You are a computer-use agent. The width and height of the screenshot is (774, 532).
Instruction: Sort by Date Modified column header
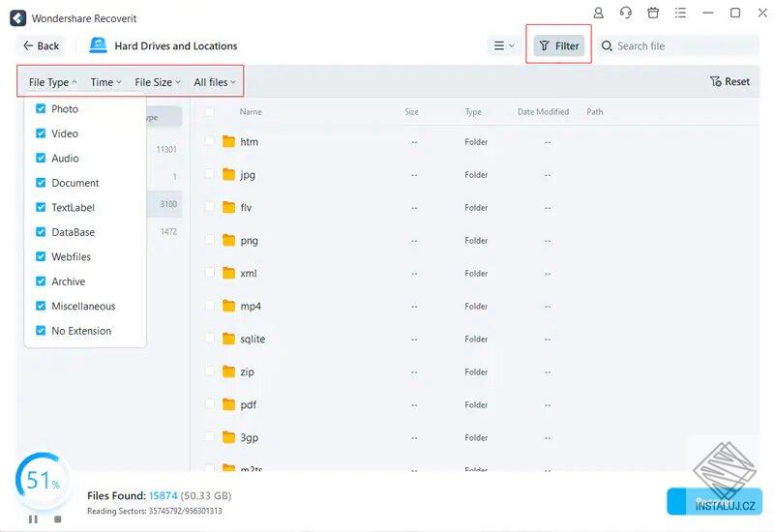pos(543,112)
